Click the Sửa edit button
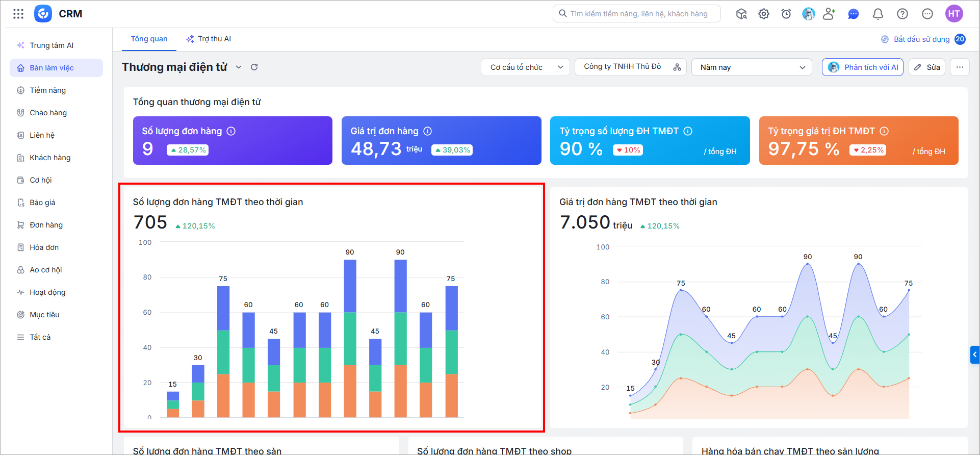 (x=927, y=67)
